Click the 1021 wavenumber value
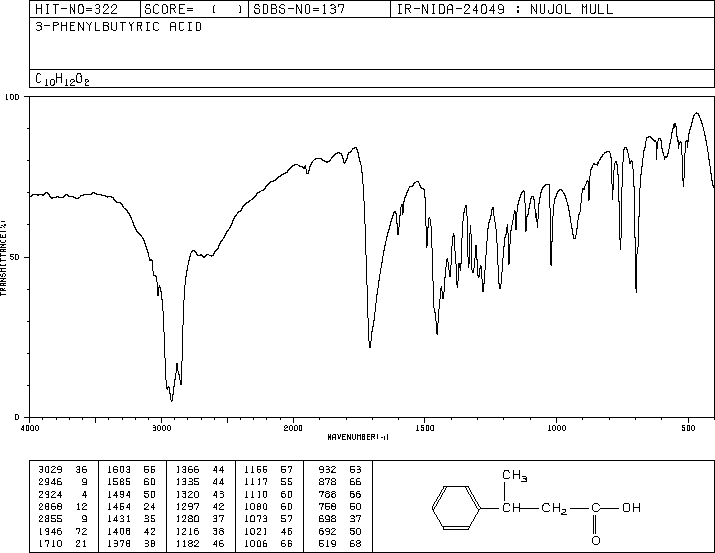Screen dimensions: 715x553 tap(256, 532)
